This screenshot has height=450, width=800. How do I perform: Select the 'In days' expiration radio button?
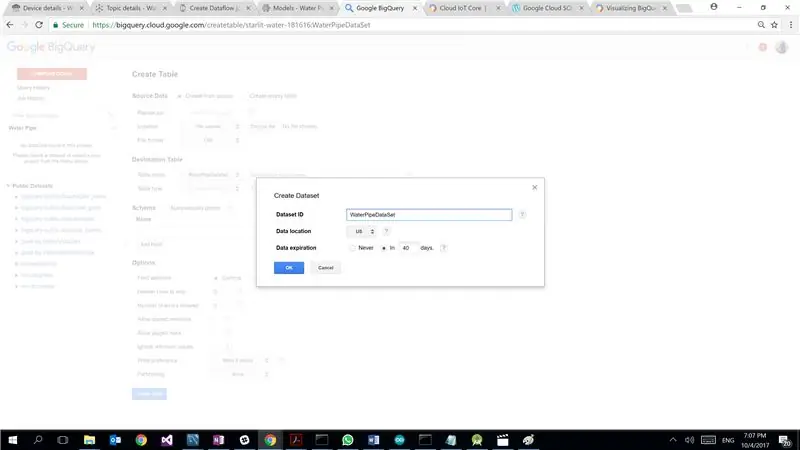384,248
